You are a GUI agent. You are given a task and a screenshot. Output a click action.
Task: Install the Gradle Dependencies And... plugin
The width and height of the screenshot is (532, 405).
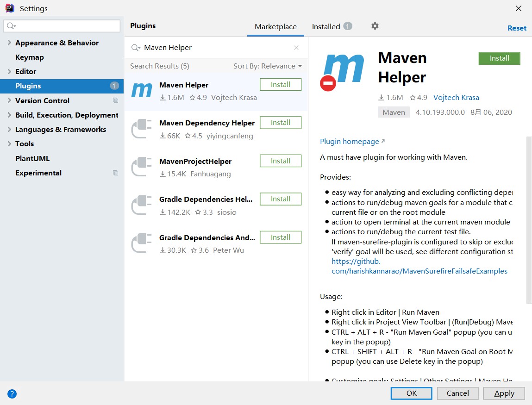tap(280, 237)
